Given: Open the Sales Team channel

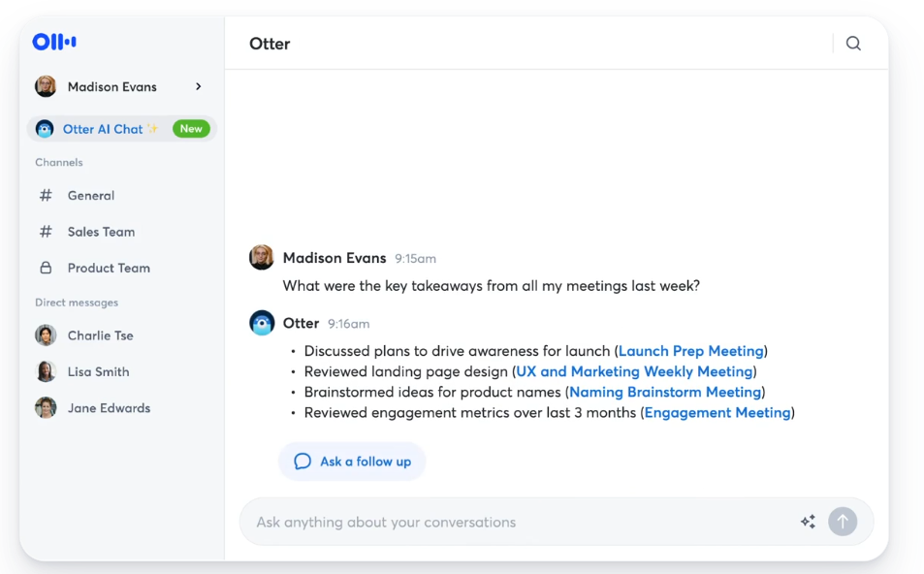Looking at the screenshot, I should click(x=101, y=232).
